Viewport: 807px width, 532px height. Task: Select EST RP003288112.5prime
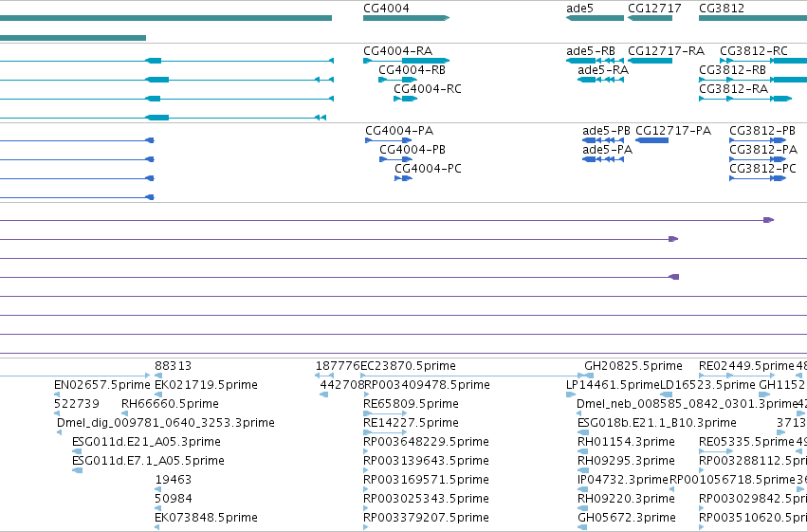click(702, 470)
